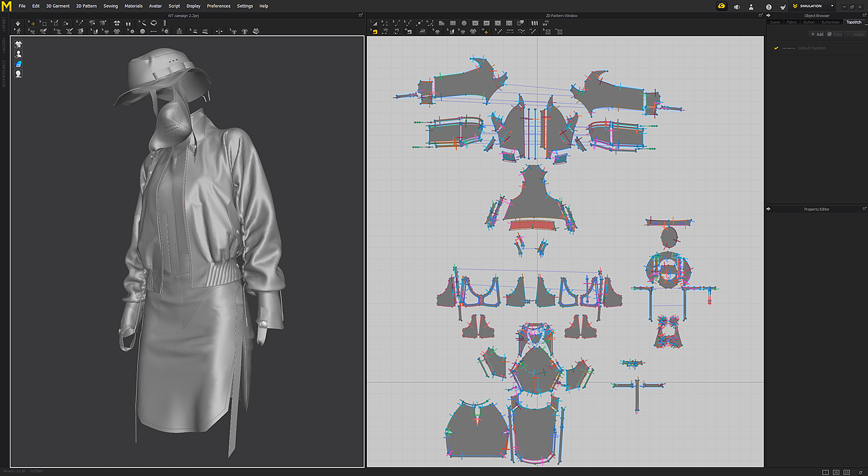Open the Library side panel
The width and height of the screenshot is (868, 476).
[x=3, y=24]
